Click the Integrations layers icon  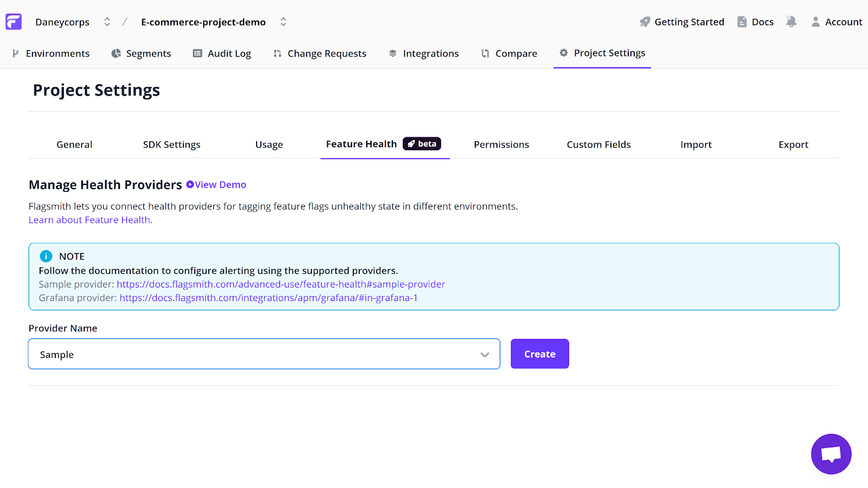tap(393, 53)
